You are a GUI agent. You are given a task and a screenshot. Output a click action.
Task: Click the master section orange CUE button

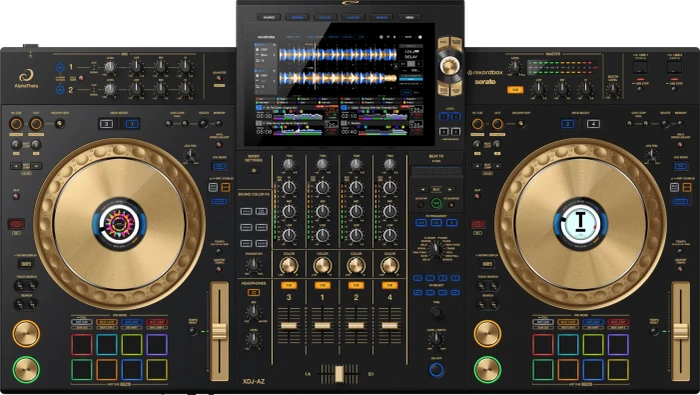(x=515, y=90)
